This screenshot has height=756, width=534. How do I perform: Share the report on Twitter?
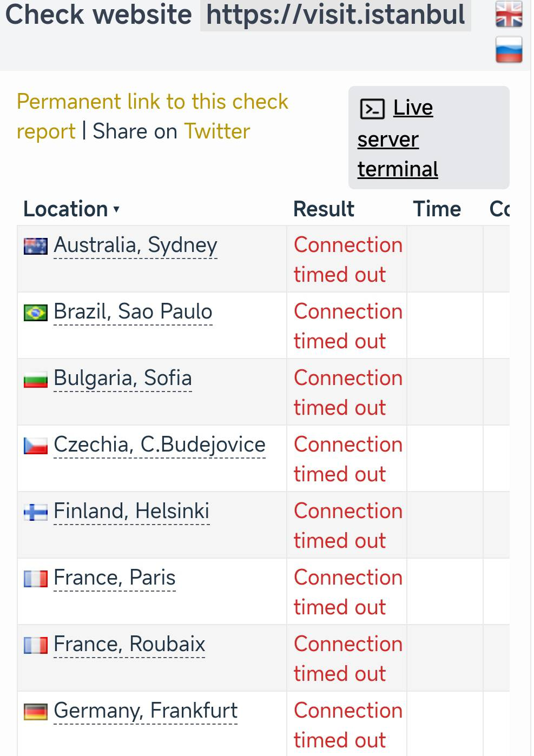coord(217,131)
